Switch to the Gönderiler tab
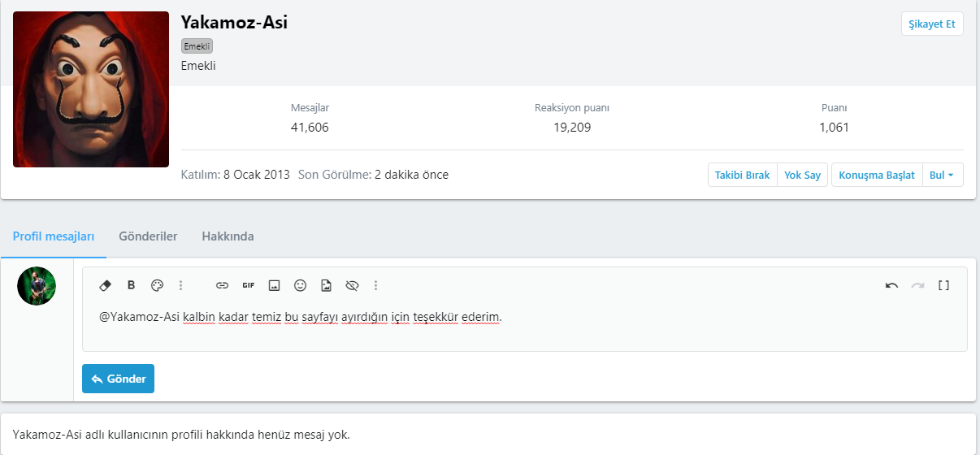980x455 pixels. click(x=148, y=236)
